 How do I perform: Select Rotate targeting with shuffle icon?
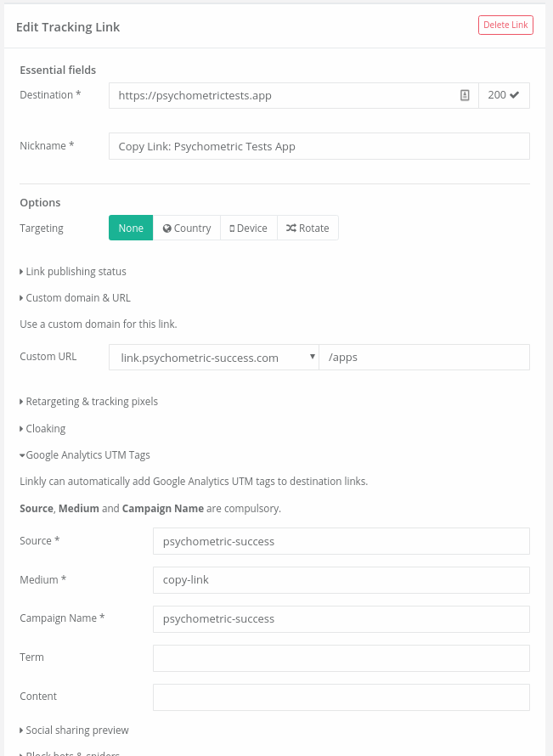pyautogui.click(x=308, y=228)
